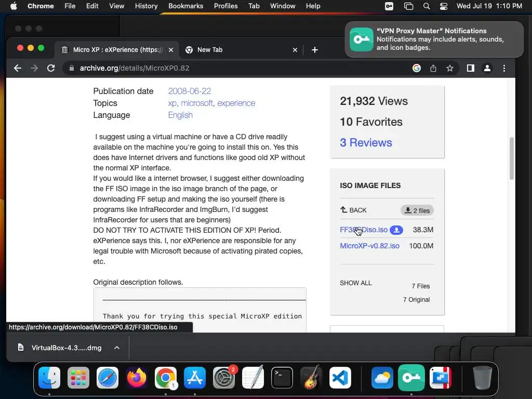Open the xp topic link
This screenshot has width=532, height=399.
point(172,103)
